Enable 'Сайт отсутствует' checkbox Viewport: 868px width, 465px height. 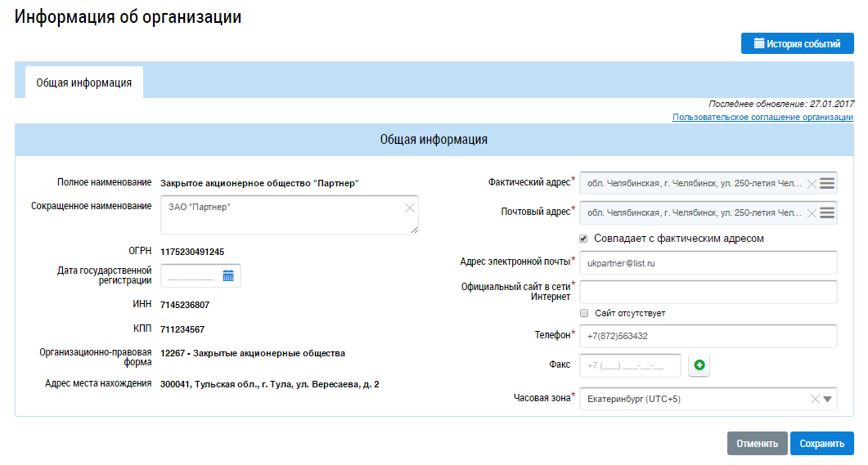click(584, 313)
